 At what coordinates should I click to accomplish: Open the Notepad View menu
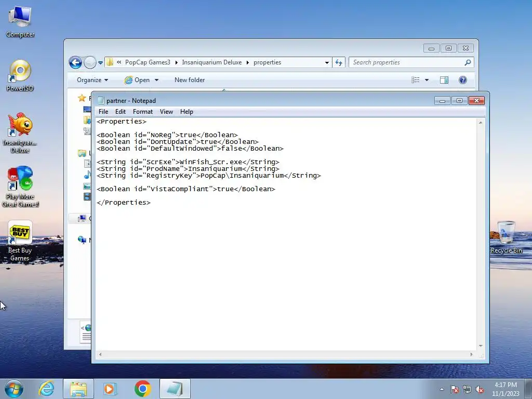(x=166, y=112)
